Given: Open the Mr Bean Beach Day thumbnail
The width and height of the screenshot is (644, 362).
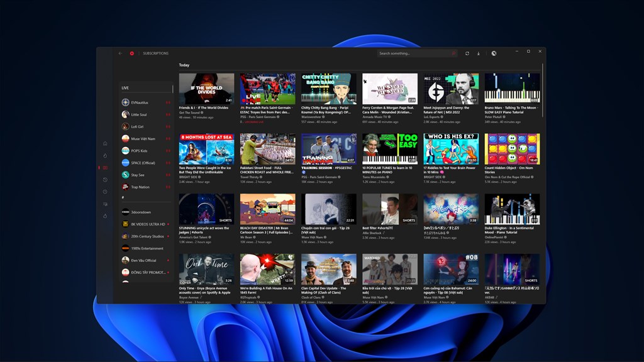Looking at the screenshot, I should tap(267, 209).
